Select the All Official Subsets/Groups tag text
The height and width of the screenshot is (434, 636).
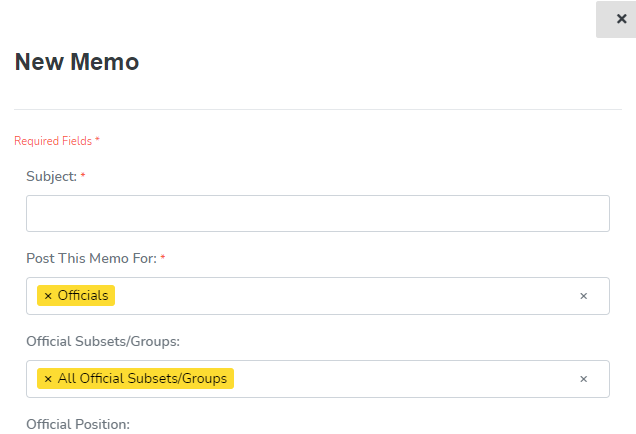coord(143,379)
